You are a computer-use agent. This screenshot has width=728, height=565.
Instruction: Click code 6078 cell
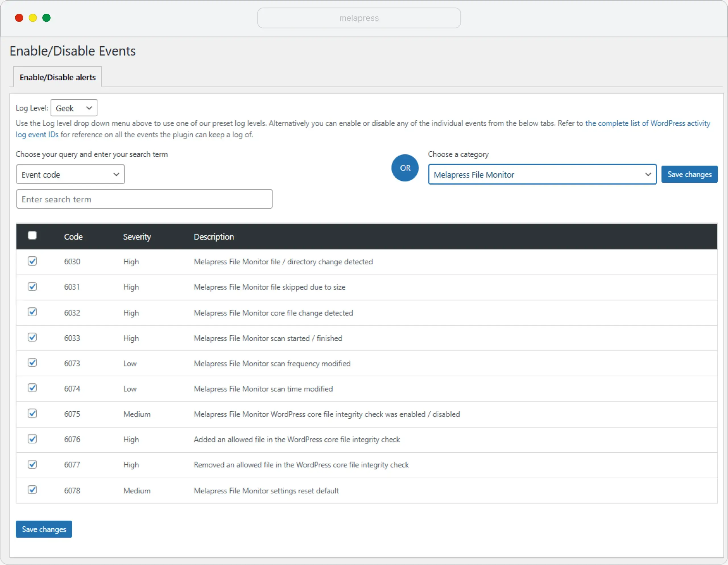coord(72,491)
